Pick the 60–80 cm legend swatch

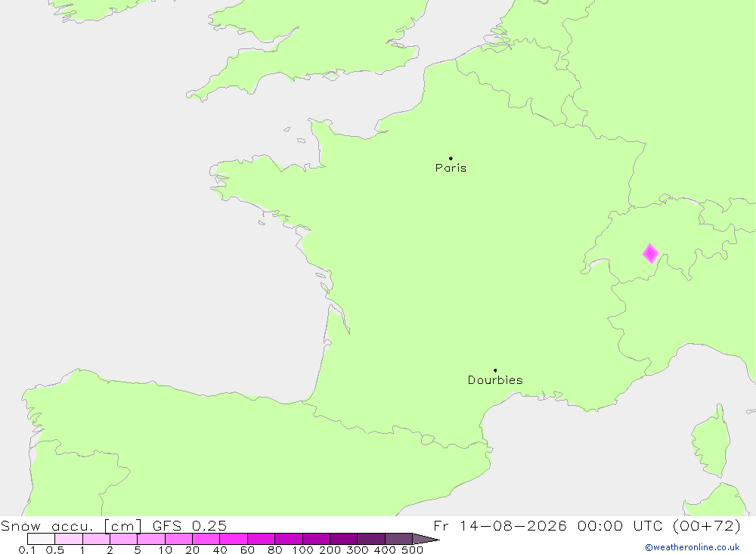pyautogui.click(x=262, y=539)
